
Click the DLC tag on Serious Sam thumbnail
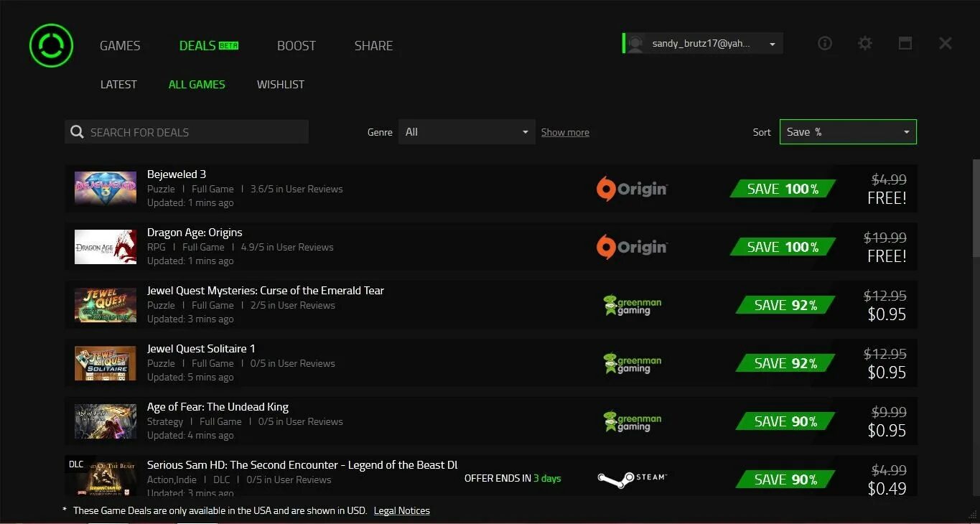[x=76, y=464]
